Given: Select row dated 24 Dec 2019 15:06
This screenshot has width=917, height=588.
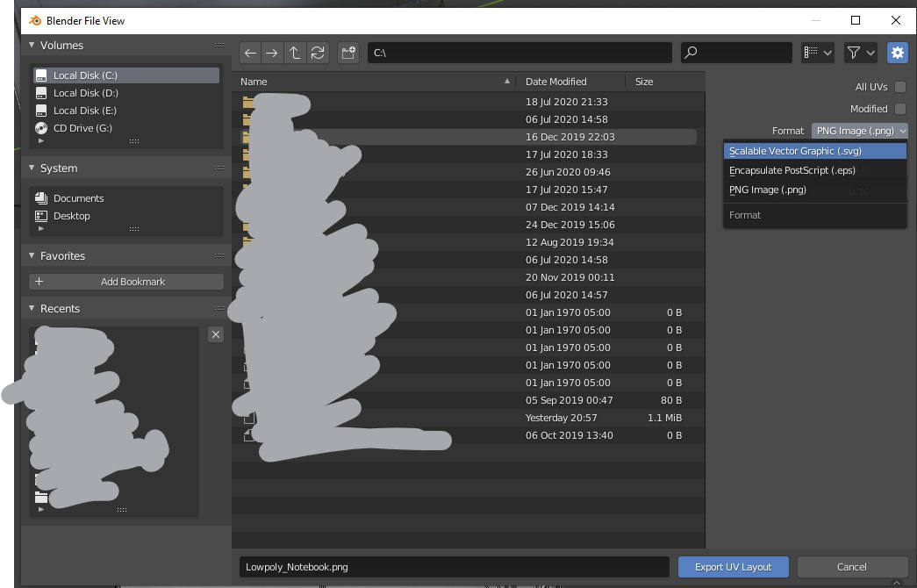Looking at the screenshot, I should point(468,225).
